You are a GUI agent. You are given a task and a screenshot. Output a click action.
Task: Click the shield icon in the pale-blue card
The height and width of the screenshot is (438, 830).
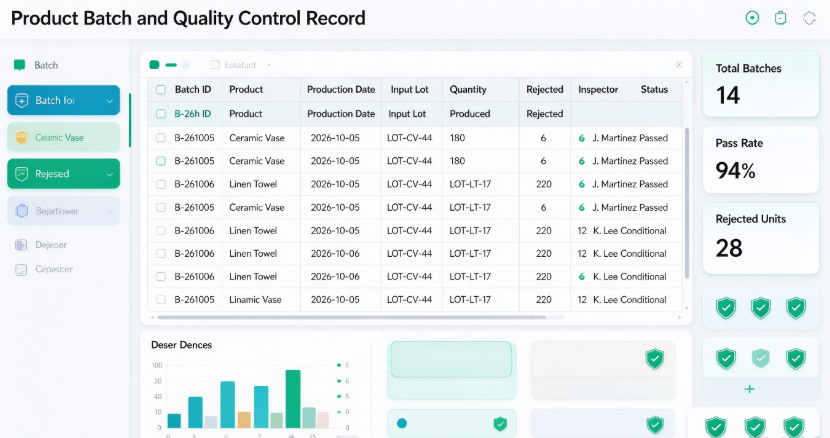[x=655, y=424]
